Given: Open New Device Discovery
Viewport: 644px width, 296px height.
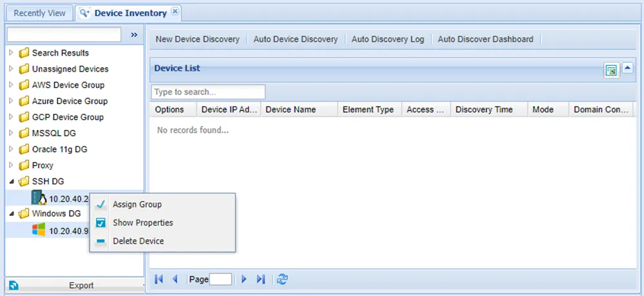Looking at the screenshot, I should tap(197, 39).
